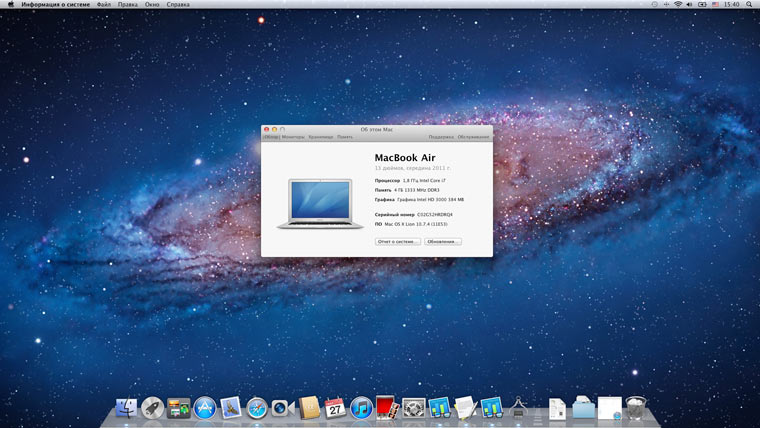Switch to the Память tab
This screenshot has height=428, width=760.
[345, 137]
